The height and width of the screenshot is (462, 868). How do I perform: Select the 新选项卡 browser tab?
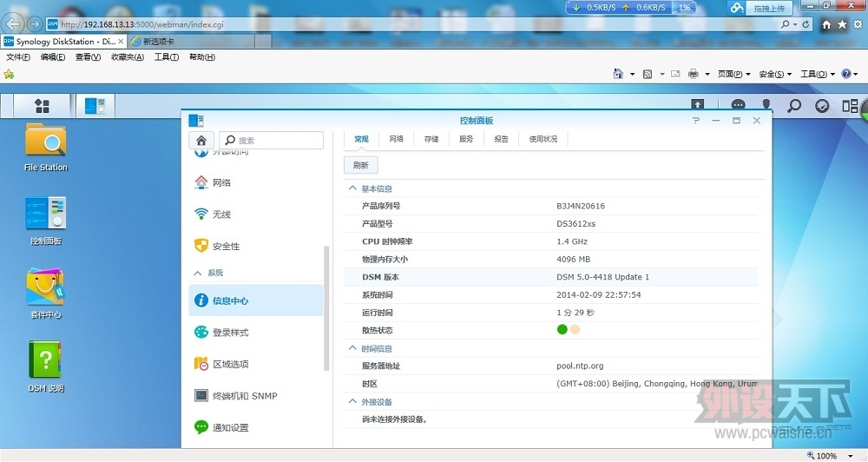coord(191,42)
